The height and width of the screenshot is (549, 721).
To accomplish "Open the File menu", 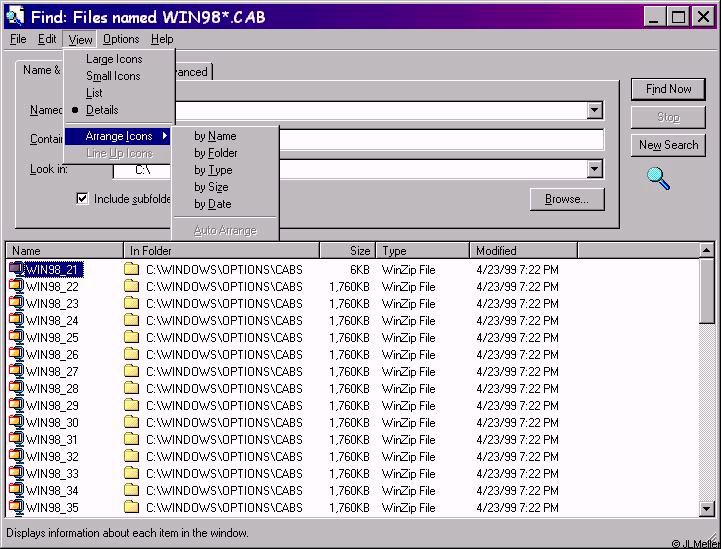I will [x=18, y=39].
